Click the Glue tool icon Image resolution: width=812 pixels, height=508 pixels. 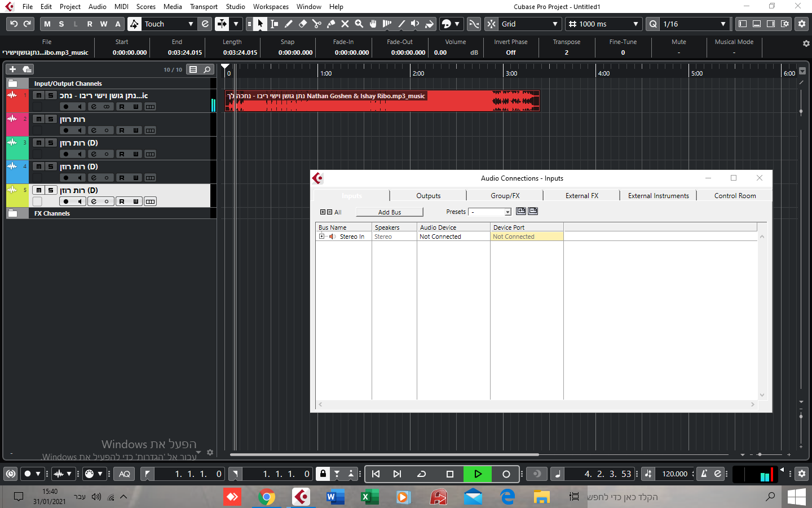coord(331,24)
